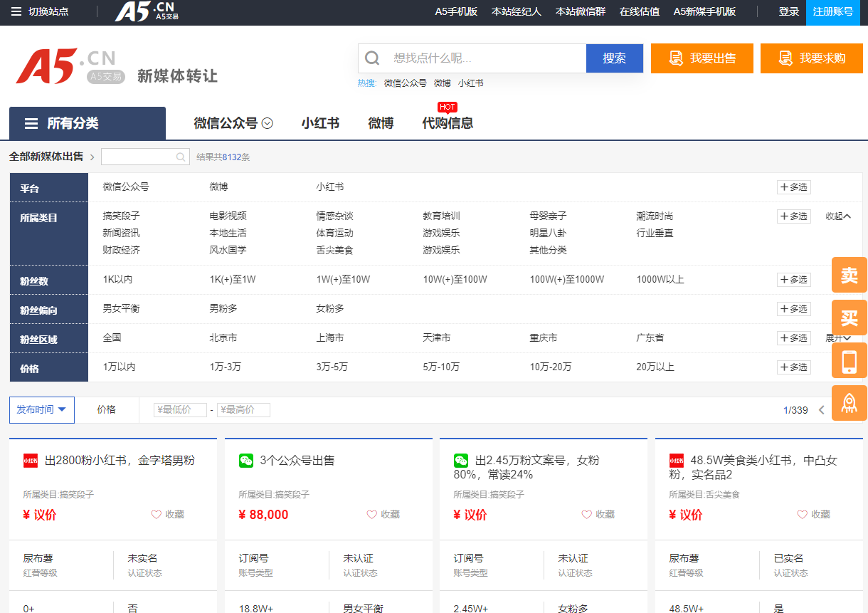Select the 搞笑段子 category filter
Viewport: 868px width, 613px height.
[121, 216]
